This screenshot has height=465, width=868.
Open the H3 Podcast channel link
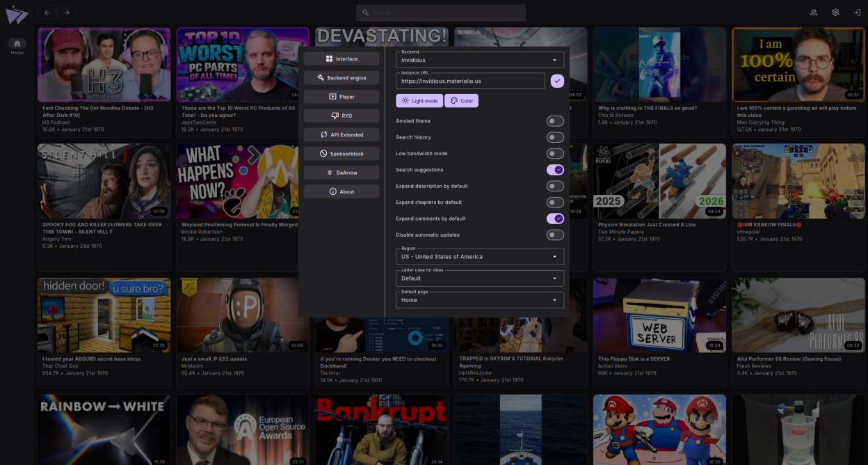(x=56, y=122)
